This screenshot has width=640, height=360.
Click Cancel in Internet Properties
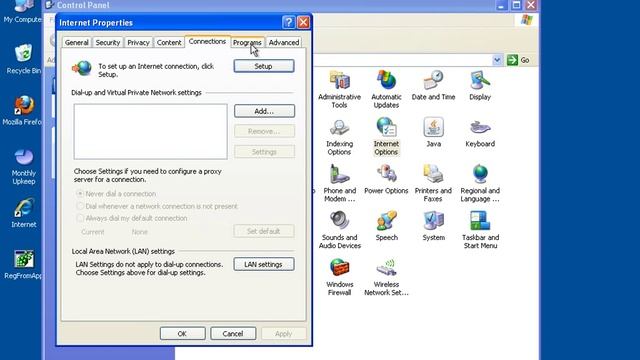point(233,333)
